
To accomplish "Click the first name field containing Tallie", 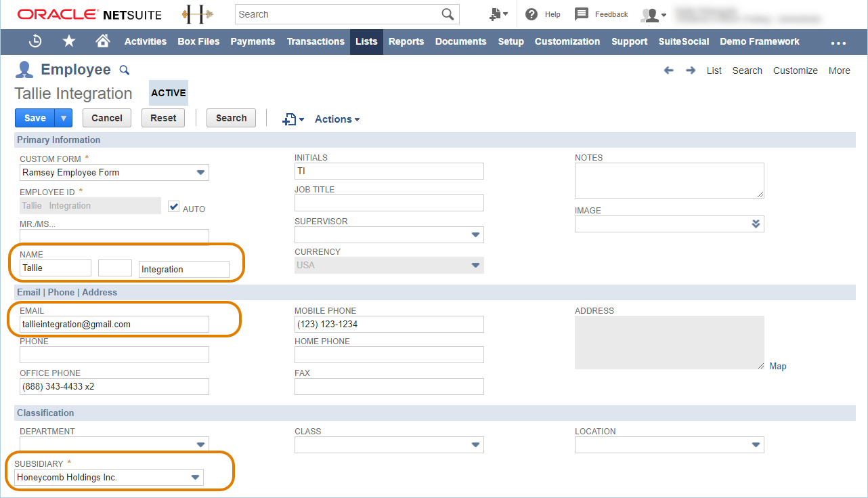I will [56, 268].
